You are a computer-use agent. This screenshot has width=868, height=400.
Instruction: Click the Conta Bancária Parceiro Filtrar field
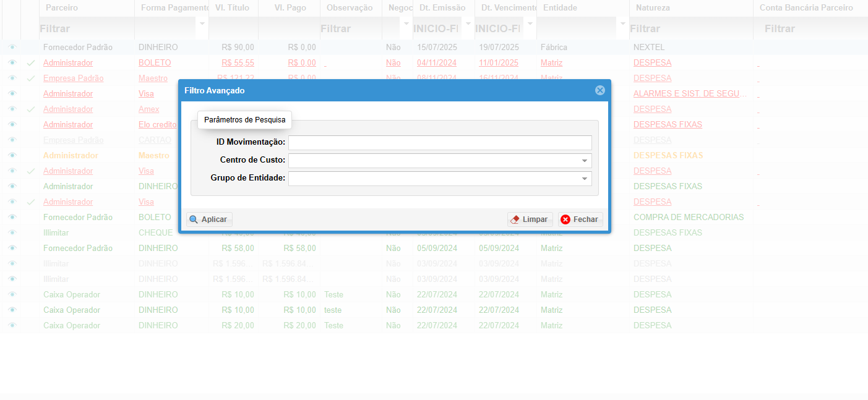click(810, 28)
